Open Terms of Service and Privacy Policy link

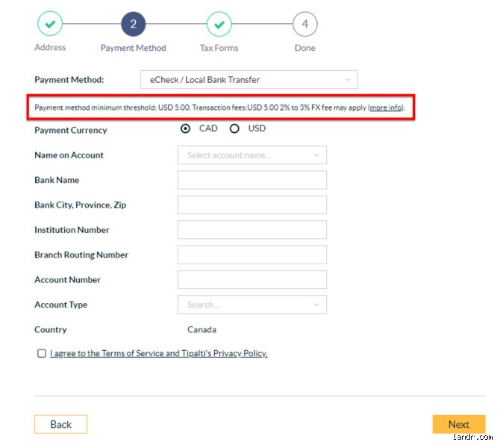click(159, 353)
